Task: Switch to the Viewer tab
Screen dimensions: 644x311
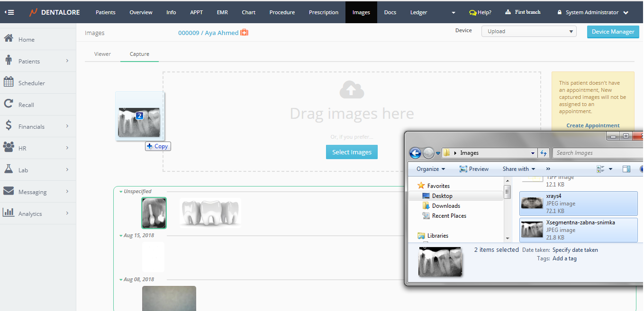Action: (x=102, y=54)
